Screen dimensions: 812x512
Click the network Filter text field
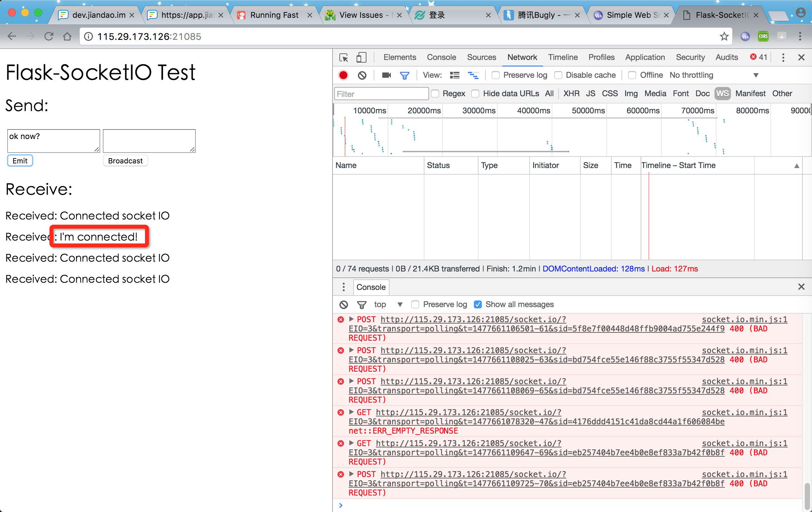click(x=381, y=94)
